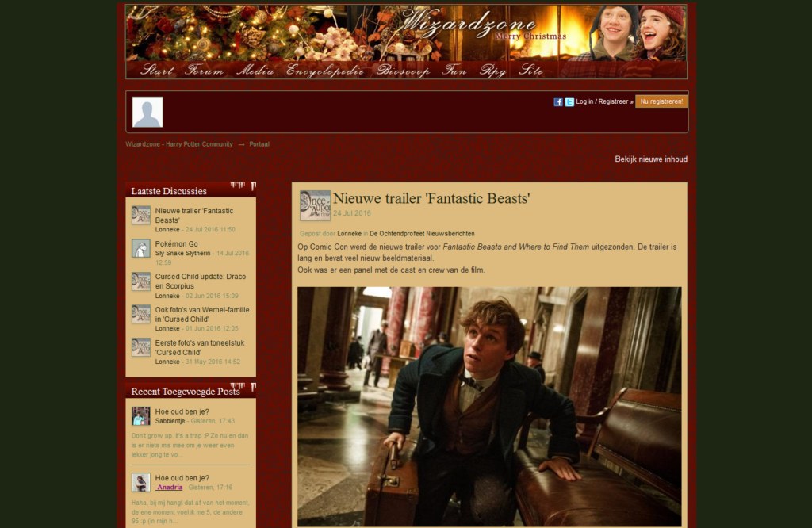Select the Bioscoop navigation item

(403, 71)
